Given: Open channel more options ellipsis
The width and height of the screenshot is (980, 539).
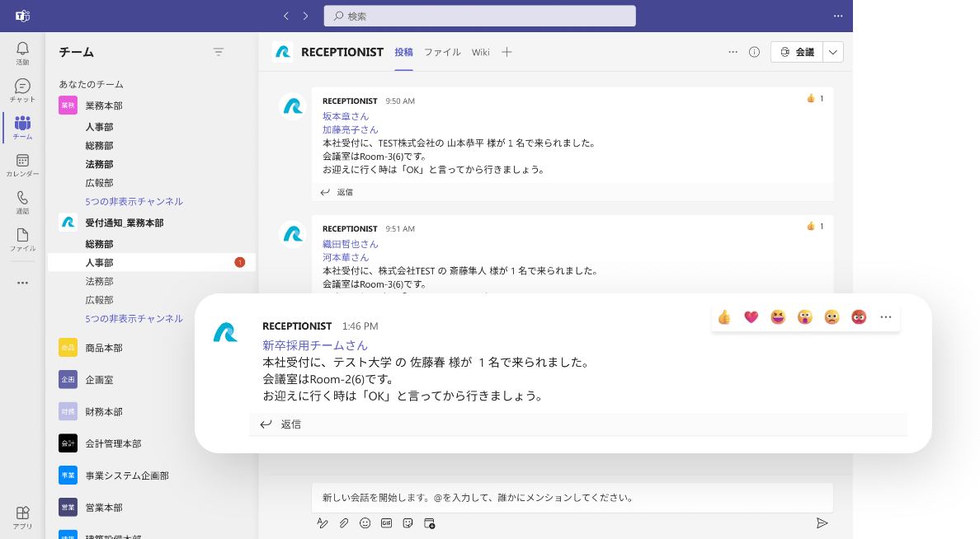Looking at the screenshot, I should coord(733,52).
